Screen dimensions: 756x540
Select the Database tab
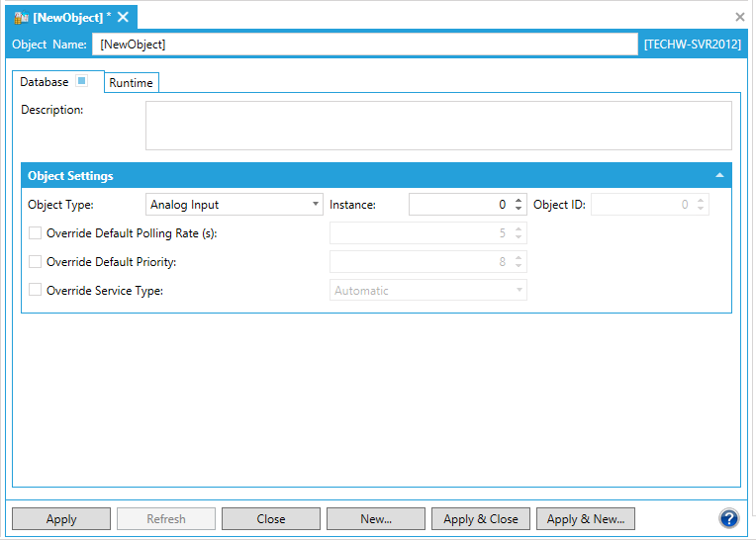tap(45, 82)
